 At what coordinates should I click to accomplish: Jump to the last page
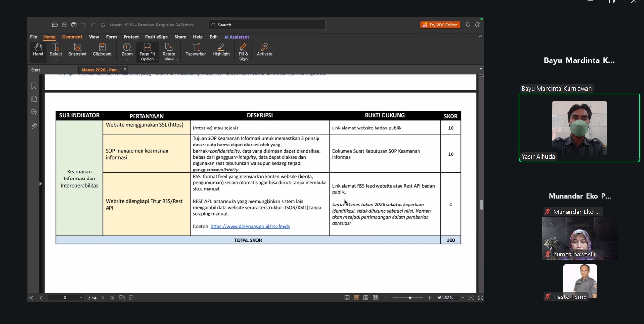(x=112, y=298)
